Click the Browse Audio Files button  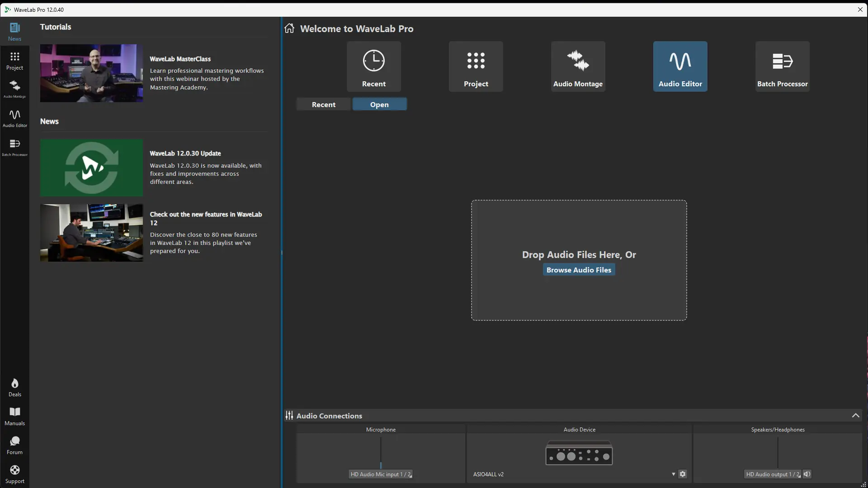tap(579, 270)
